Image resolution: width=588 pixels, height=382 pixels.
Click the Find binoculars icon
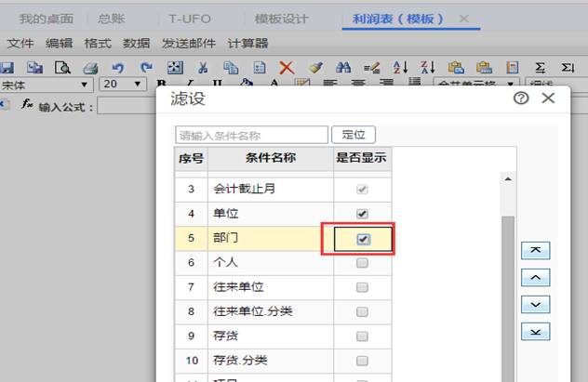[343, 68]
